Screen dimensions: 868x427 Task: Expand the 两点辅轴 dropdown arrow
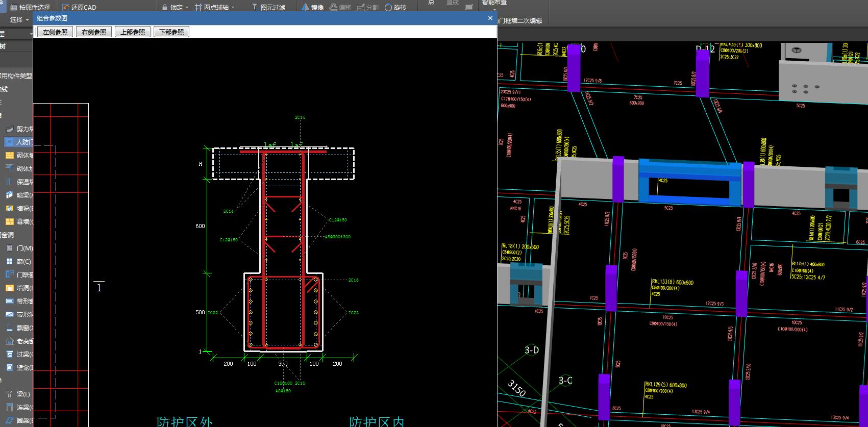click(x=233, y=7)
